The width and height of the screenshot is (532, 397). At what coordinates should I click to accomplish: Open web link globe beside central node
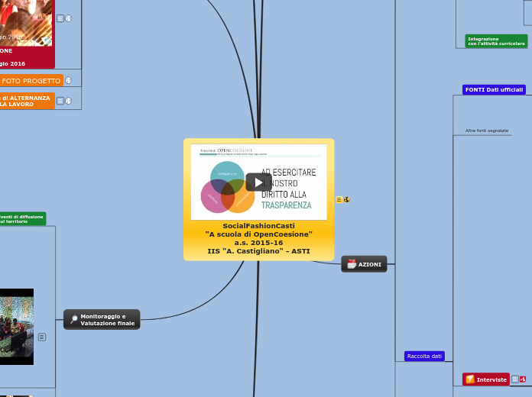click(346, 200)
